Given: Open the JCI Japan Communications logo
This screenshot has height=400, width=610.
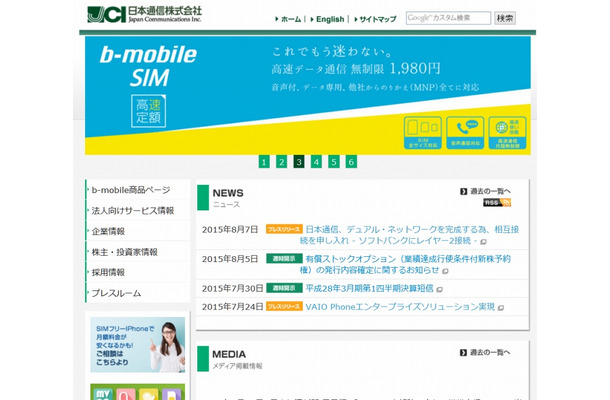Looking at the screenshot, I should (144, 14).
